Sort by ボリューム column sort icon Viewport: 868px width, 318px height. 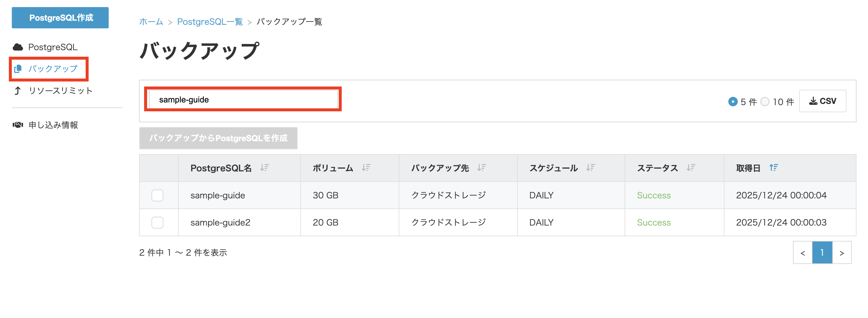pyautogui.click(x=366, y=168)
